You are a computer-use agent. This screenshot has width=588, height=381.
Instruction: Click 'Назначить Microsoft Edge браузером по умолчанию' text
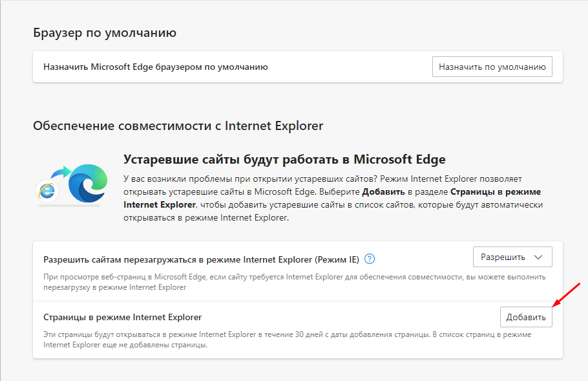(156, 67)
